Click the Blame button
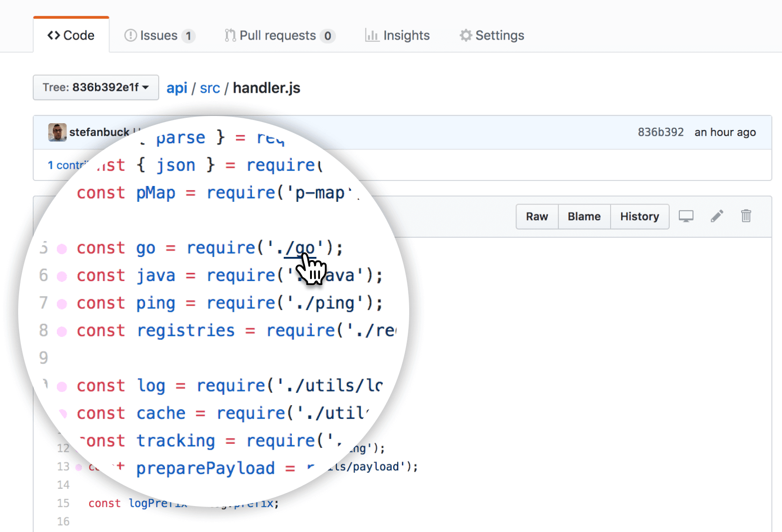 point(584,216)
